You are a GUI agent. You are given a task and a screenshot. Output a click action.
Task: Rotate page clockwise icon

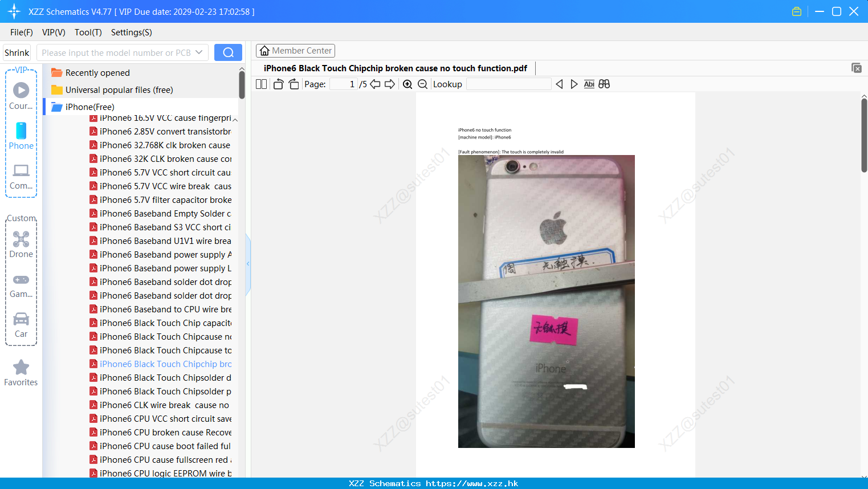tap(294, 84)
